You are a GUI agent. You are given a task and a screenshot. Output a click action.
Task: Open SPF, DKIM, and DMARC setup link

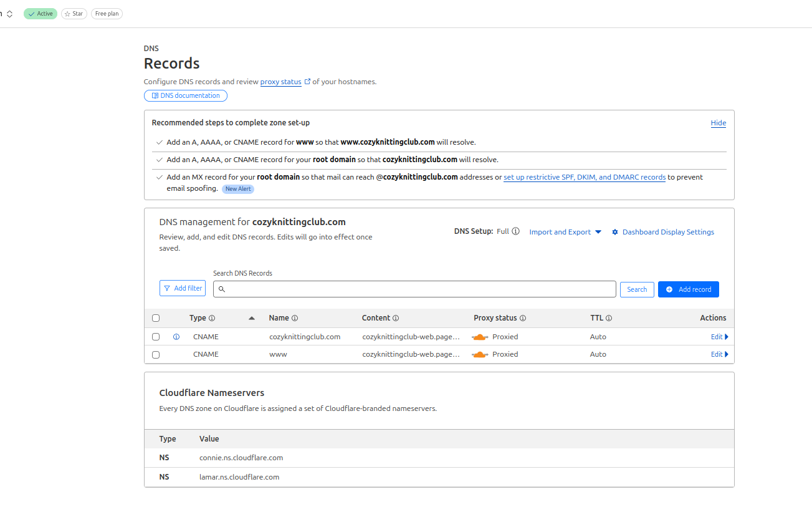pyautogui.click(x=585, y=177)
